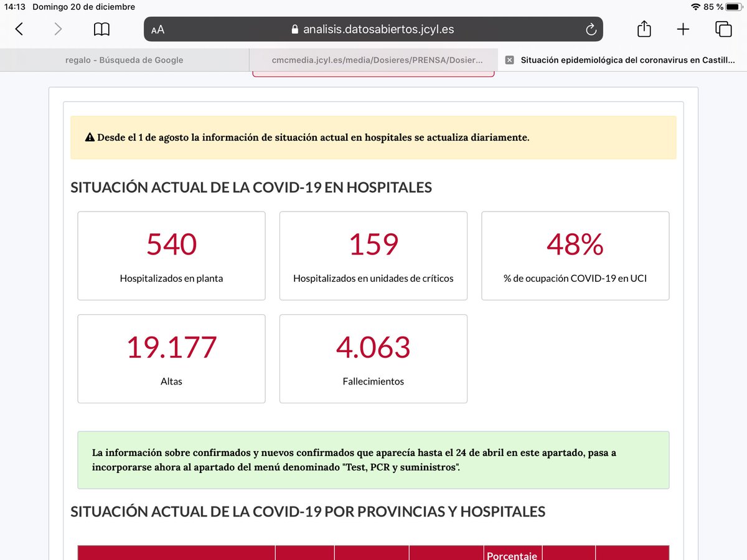Tap the warning triangle in yellow notice
747x560 pixels.
click(90, 138)
